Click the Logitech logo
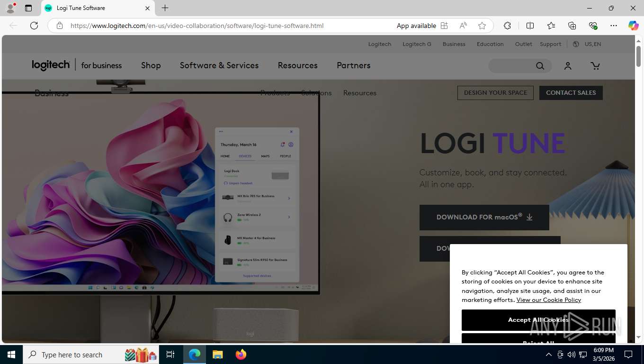Screen dimensions: 644x364 point(51,65)
